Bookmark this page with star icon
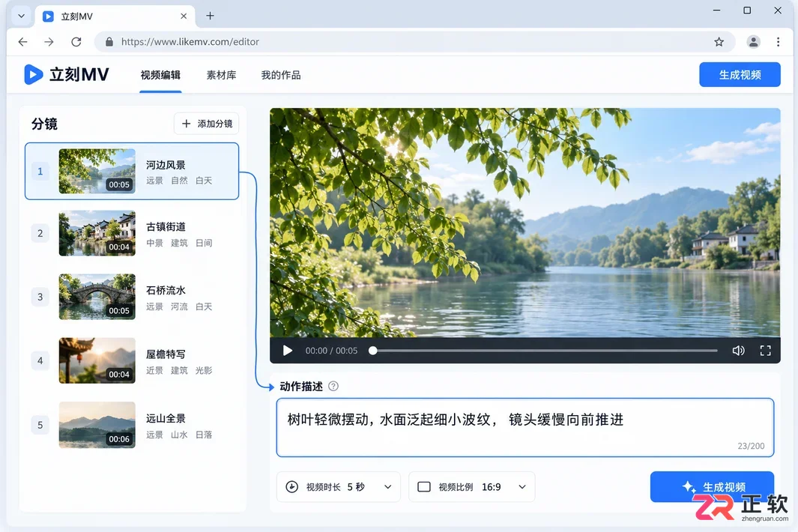Viewport: 798px width, 532px height. [719, 42]
